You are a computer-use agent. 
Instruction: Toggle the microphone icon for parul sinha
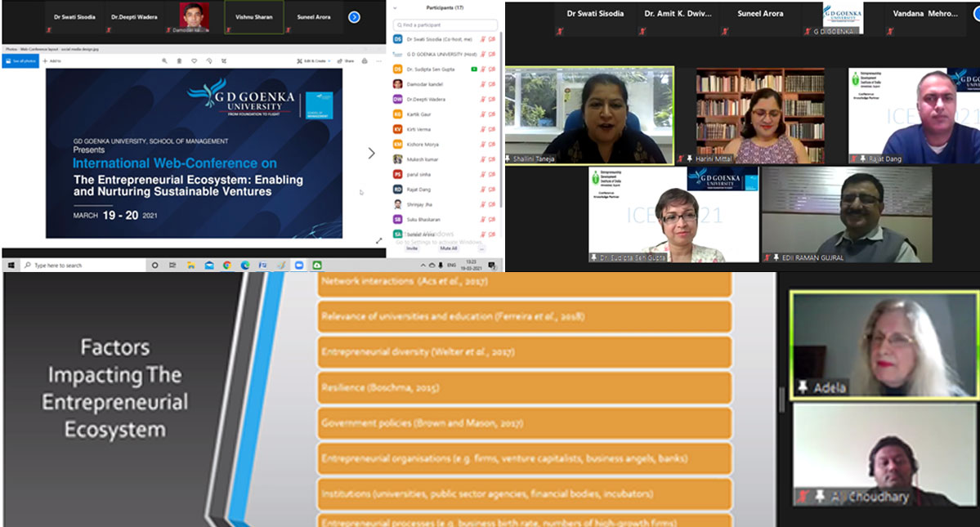pos(483,174)
